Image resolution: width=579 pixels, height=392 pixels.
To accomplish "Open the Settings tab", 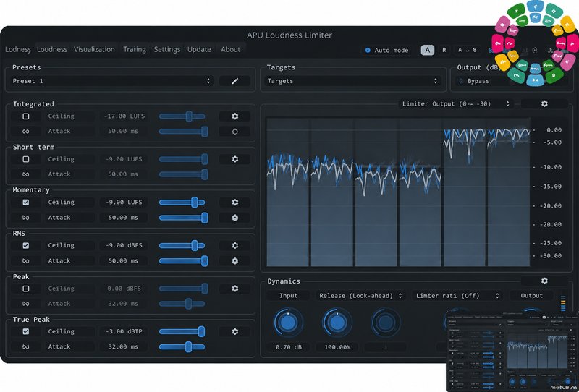I will coord(167,49).
